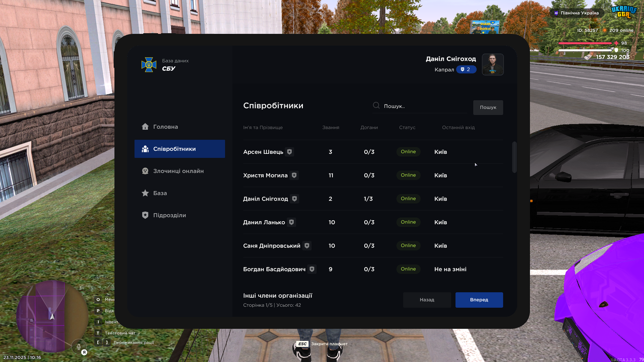
Task: Click the Звання column header
Action: (331, 128)
